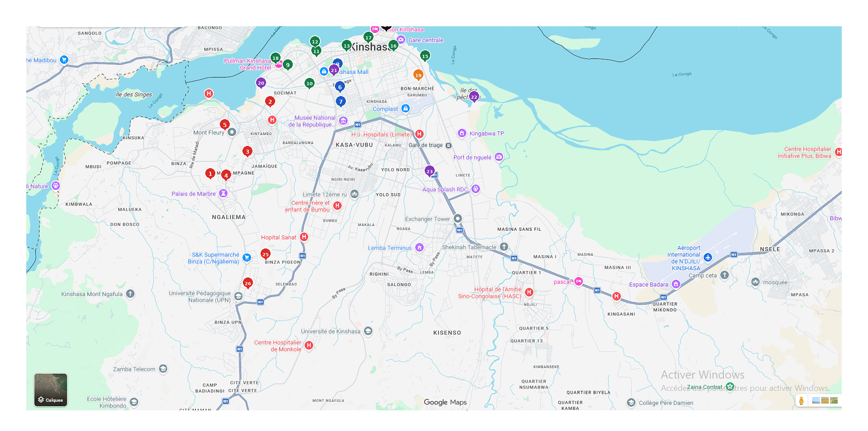
Task: Select red map marker number 2
Action: tap(270, 102)
